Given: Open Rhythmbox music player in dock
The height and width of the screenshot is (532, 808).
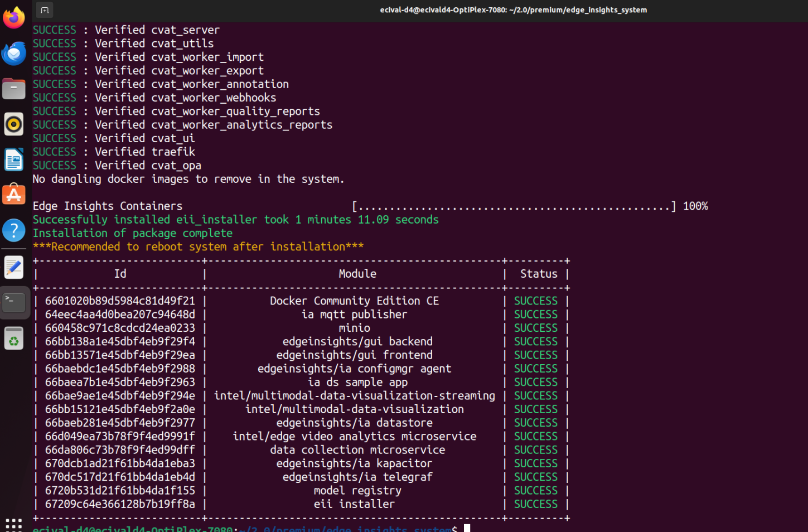Looking at the screenshot, I should tap(14, 124).
